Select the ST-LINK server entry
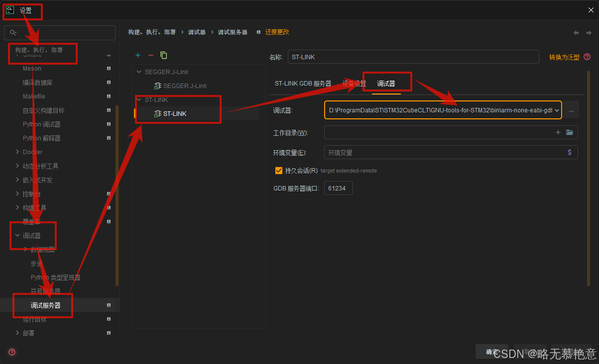Screen dimensions: 599x364 [x=175, y=114]
